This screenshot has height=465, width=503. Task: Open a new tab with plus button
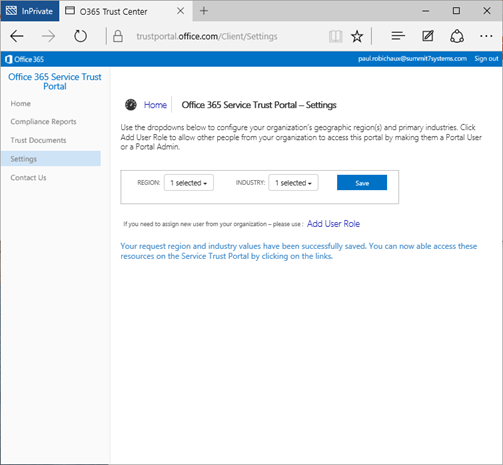(204, 11)
